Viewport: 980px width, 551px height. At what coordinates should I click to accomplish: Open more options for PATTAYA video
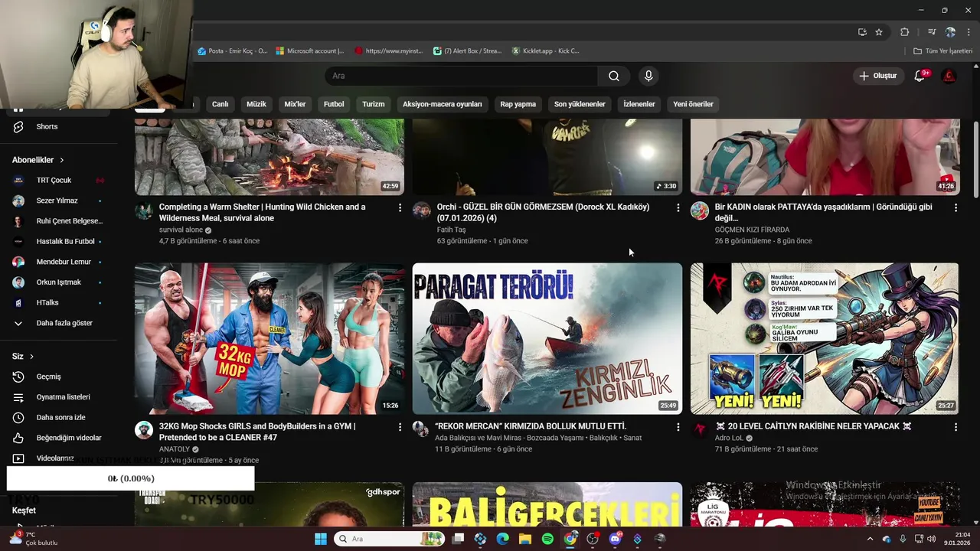955,207
